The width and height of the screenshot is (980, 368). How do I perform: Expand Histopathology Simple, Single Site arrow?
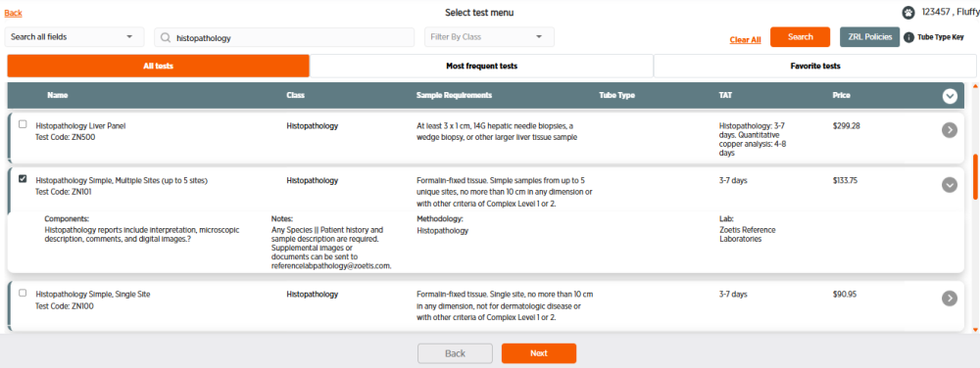pyautogui.click(x=950, y=299)
